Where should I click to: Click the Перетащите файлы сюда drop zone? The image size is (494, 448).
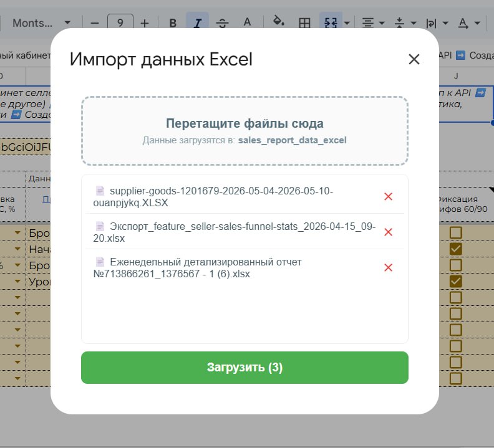click(x=245, y=131)
